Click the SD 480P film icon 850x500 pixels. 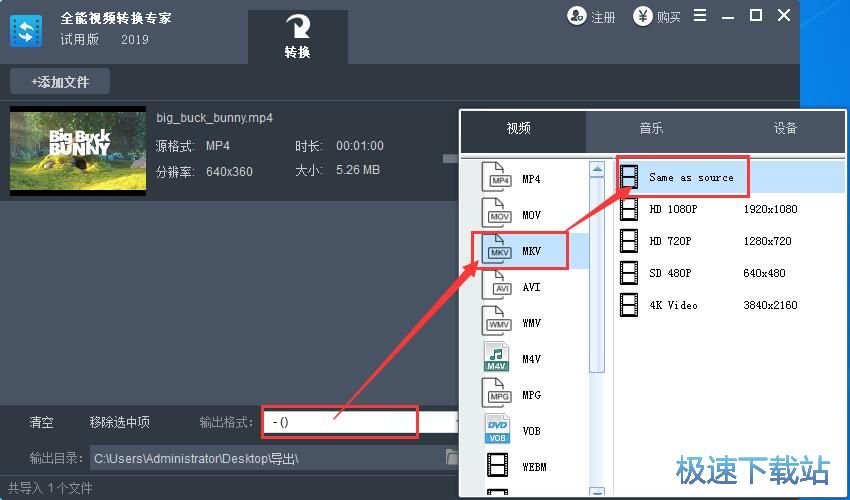629,273
